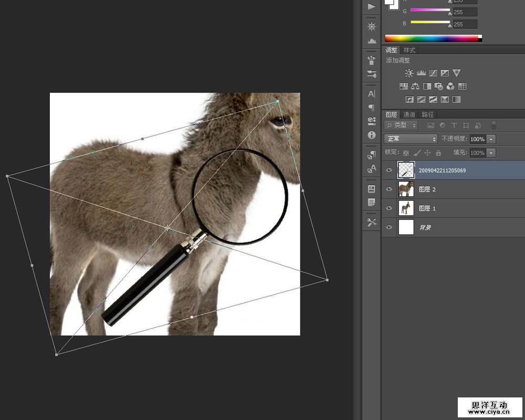Expand the 不透明度 opacity dropdown arrow
Image resolution: width=525 pixels, height=420 pixels.
point(491,139)
